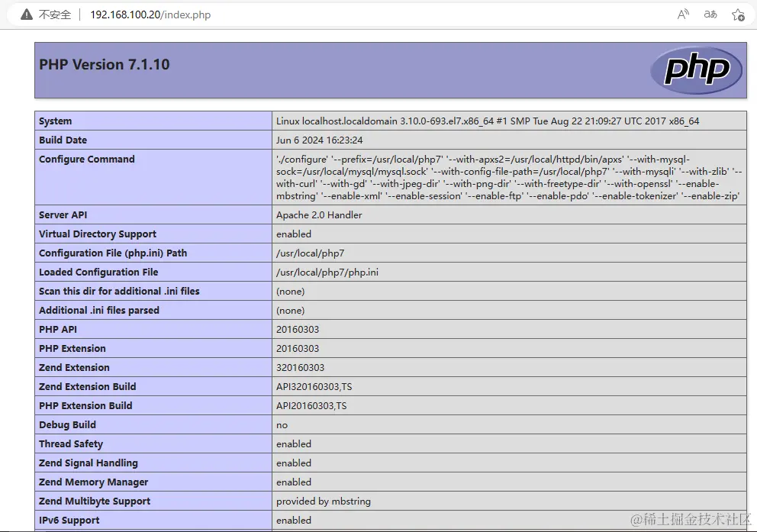Select the PHP API value 20160303

298,329
